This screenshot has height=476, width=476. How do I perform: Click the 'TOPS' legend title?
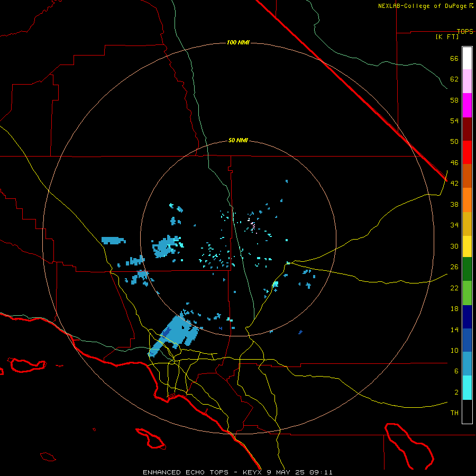coord(465,31)
